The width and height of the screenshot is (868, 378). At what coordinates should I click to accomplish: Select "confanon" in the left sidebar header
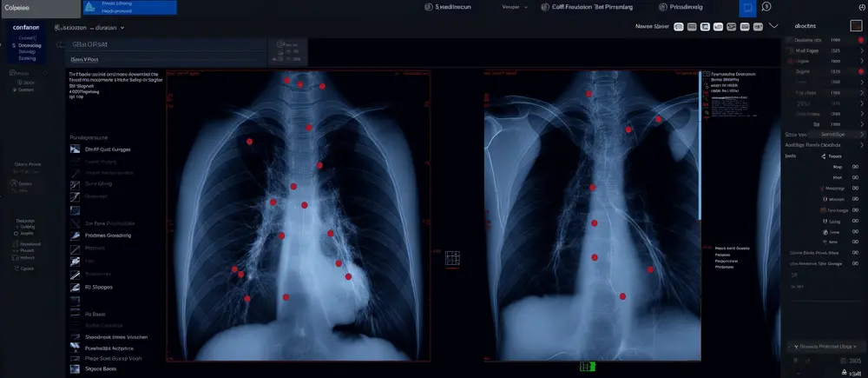pyautogui.click(x=26, y=27)
